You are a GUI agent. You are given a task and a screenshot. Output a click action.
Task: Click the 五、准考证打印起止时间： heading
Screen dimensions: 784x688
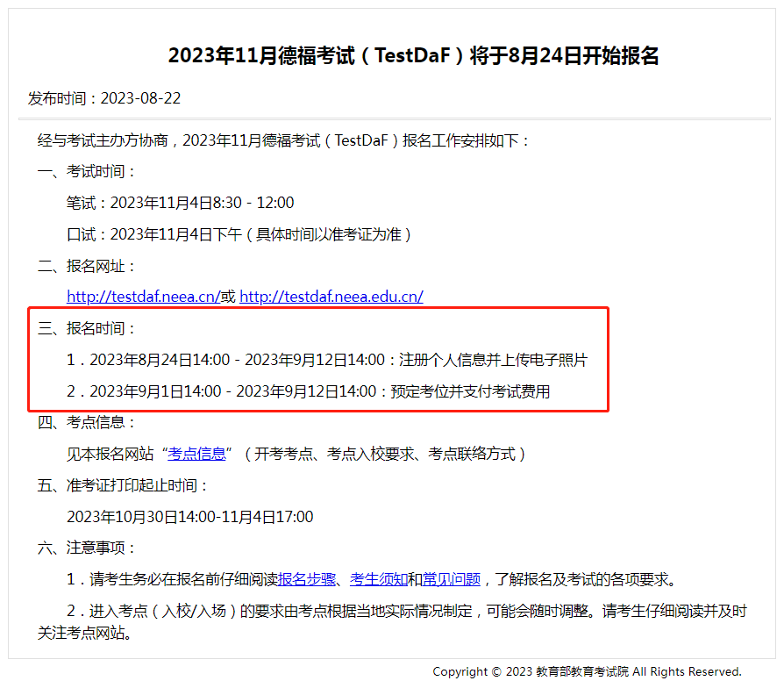point(123,485)
